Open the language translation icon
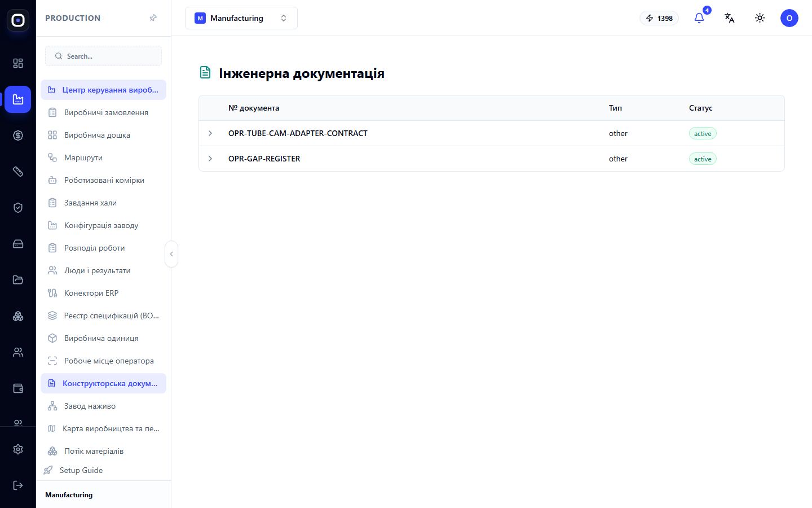 pos(730,18)
